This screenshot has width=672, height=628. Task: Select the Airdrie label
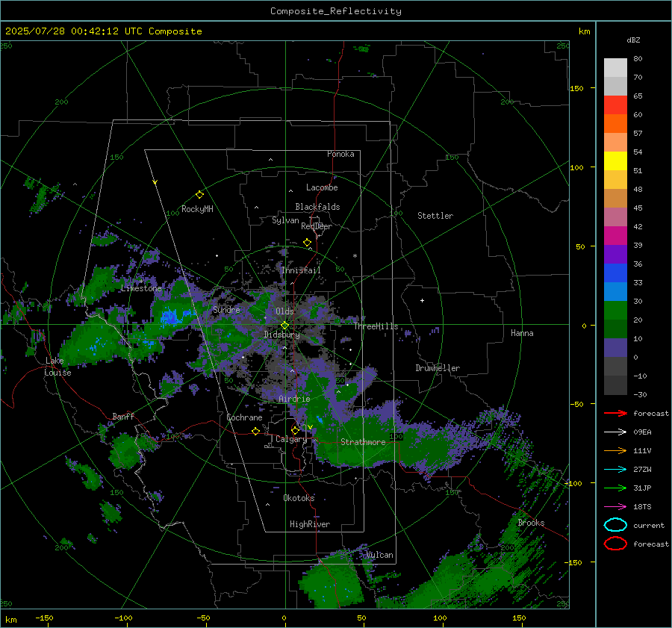click(294, 399)
